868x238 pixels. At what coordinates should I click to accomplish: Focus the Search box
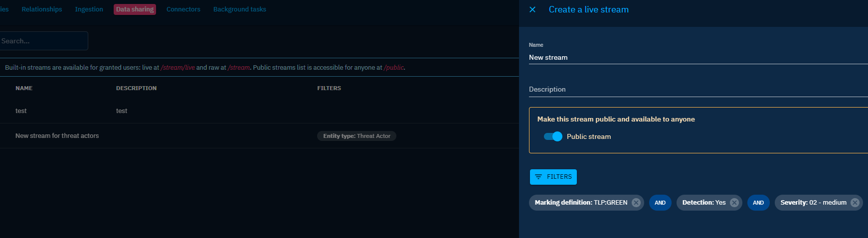tap(43, 41)
